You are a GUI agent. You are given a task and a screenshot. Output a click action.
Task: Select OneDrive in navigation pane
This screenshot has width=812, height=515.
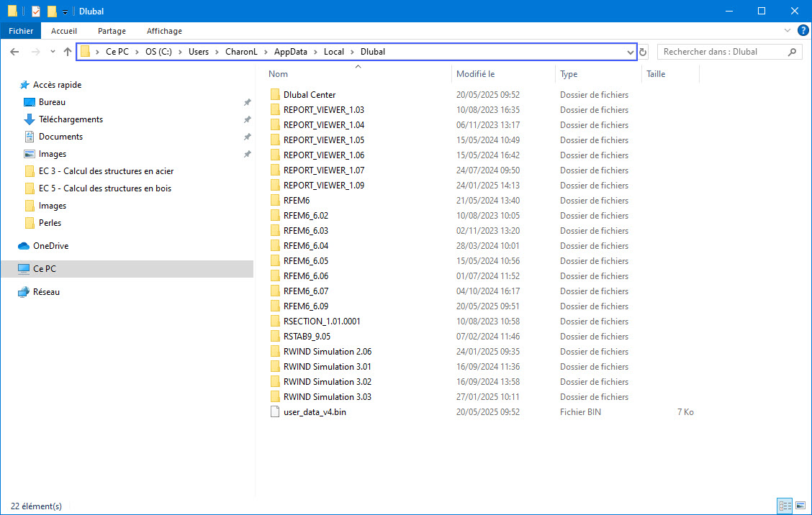click(50, 246)
